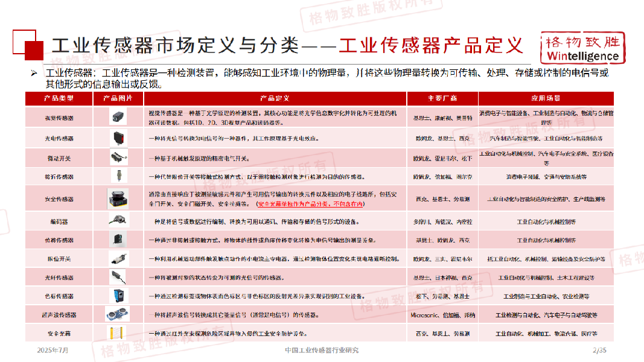Open the red underlined safety light curtain note
The height and width of the screenshot is (362, 644).
coord(310,204)
